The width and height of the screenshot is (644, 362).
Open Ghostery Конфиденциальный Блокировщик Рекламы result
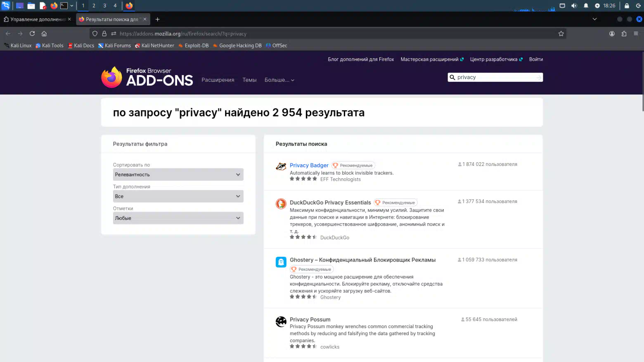362,260
